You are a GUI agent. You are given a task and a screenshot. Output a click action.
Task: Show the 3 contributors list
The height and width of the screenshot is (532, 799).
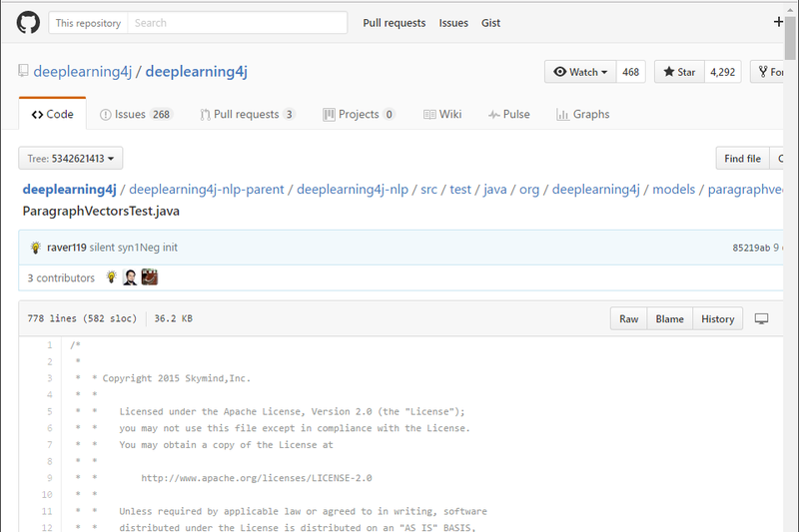[x=61, y=277]
